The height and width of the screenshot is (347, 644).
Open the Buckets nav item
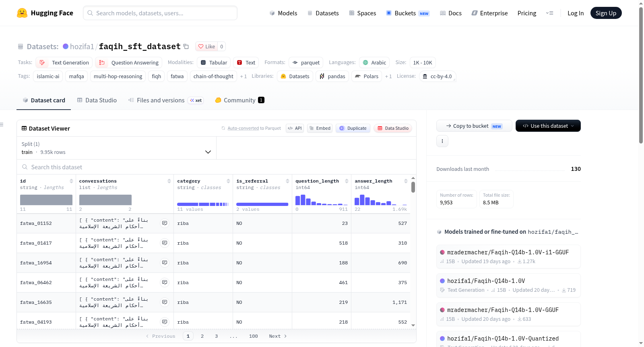click(x=408, y=13)
